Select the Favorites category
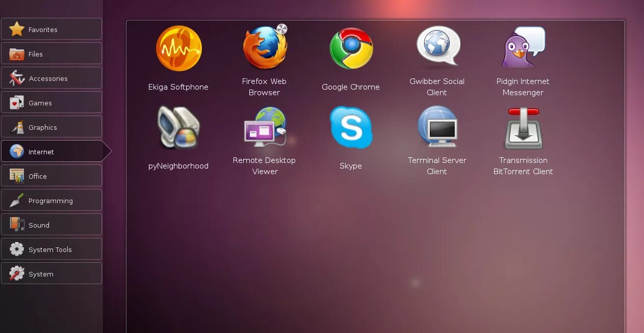644x333 pixels. tap(51, 29)
